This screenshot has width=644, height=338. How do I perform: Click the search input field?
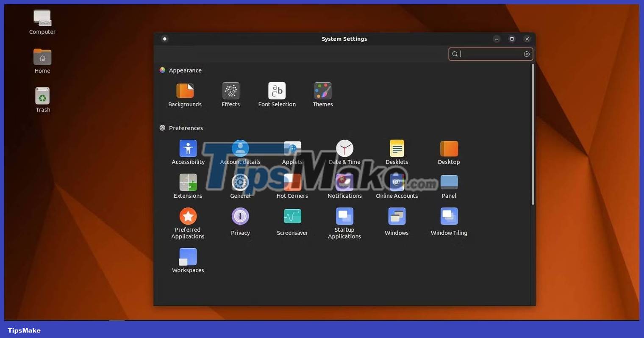point(487,54)
